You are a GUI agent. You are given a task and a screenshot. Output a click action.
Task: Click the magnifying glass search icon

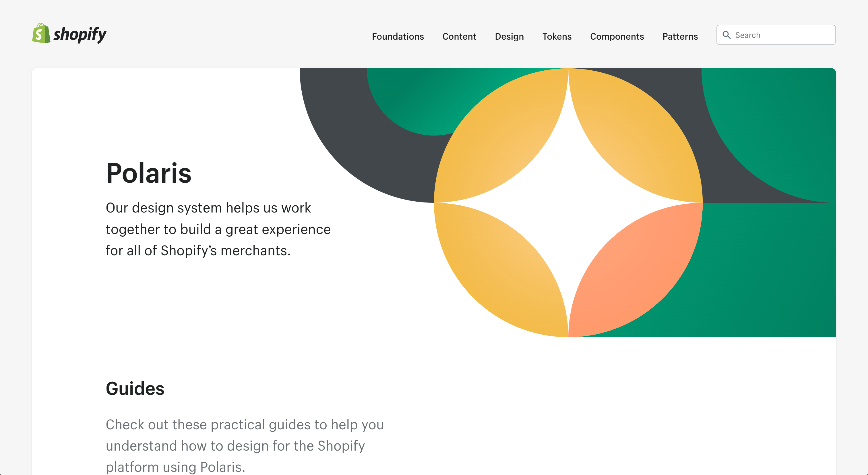coord(726,35)
